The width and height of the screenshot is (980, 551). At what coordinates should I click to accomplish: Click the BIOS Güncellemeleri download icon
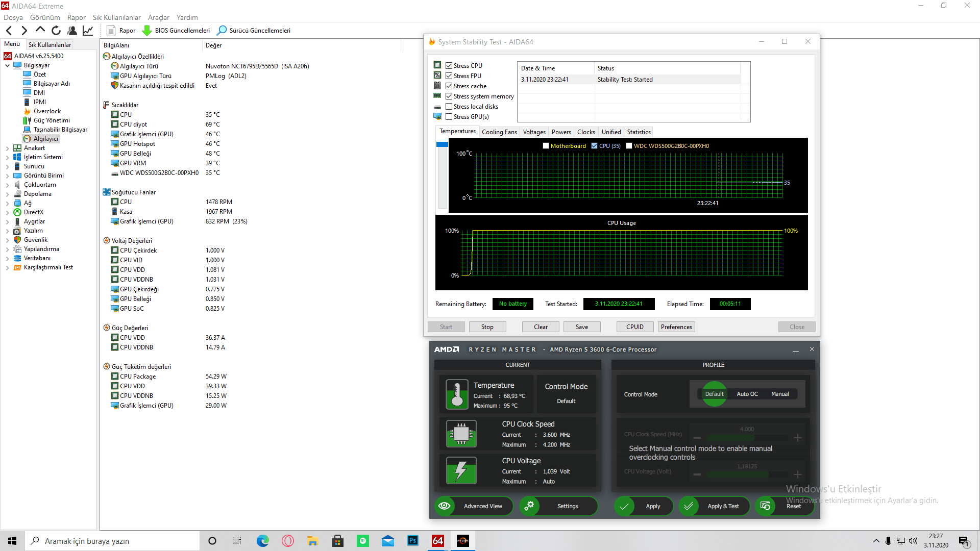(x=147, y=31)
